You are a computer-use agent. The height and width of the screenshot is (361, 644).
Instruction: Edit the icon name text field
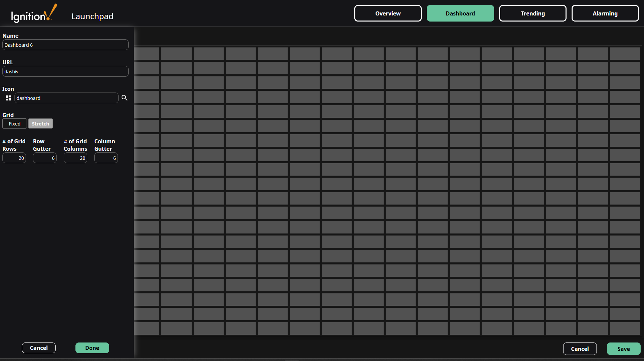pos(66,98)
